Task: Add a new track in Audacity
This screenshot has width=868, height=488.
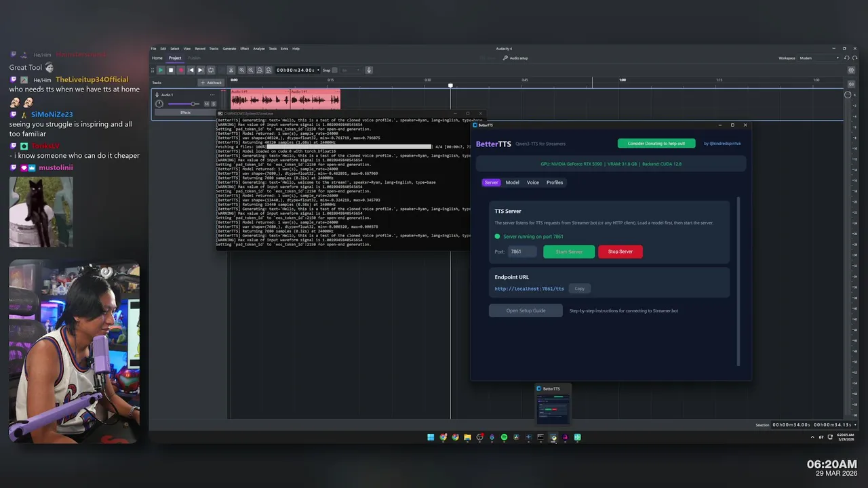Action: [211, 83]
